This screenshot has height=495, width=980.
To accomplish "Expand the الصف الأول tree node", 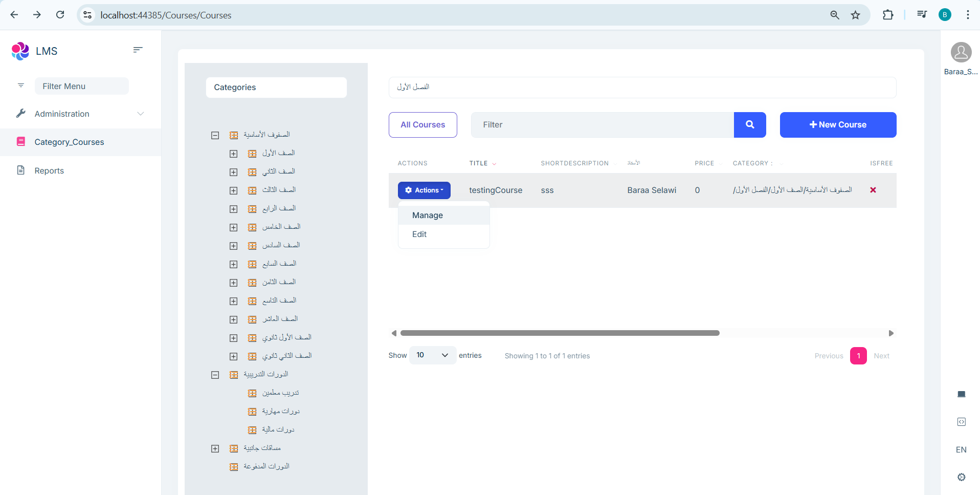I will (x=234, y=154).
